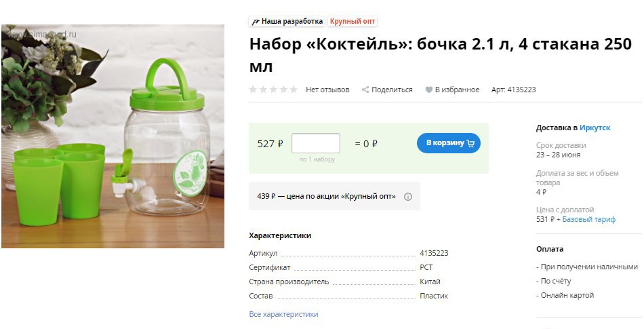Screen dimensions: 644x329
Task: Open the Базовый тариф link
Action: point(588,219)
